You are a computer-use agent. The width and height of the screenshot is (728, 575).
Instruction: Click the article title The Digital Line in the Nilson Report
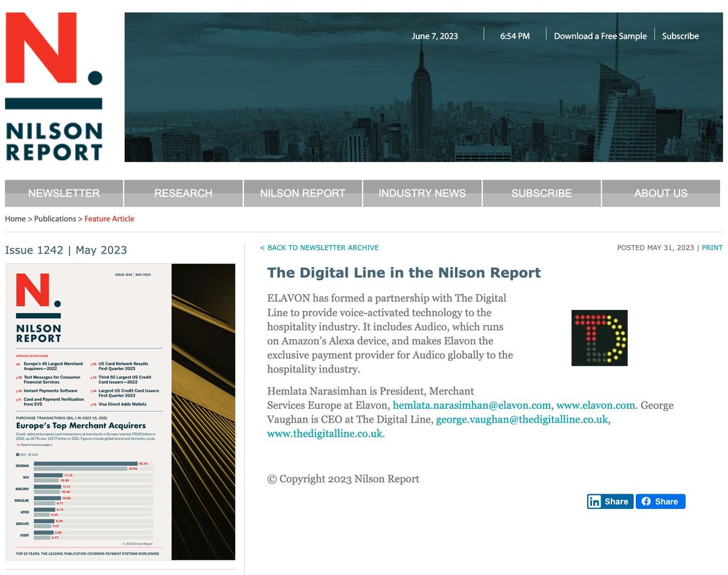[404, 272]
